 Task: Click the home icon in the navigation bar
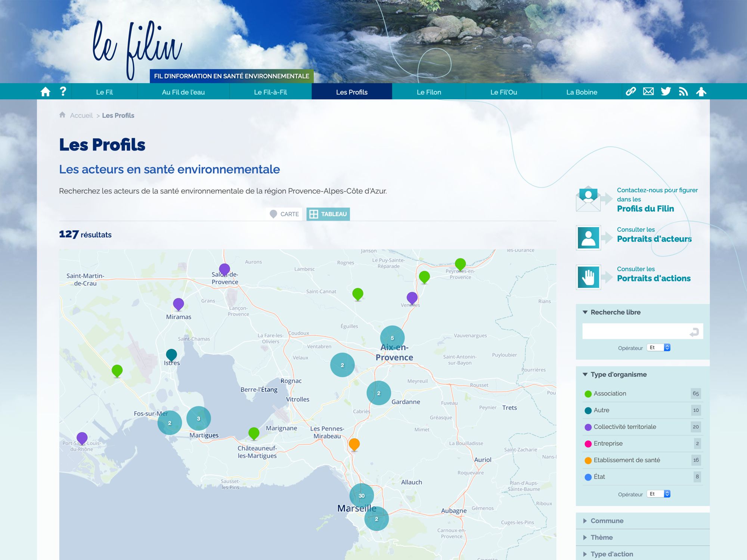45,92
